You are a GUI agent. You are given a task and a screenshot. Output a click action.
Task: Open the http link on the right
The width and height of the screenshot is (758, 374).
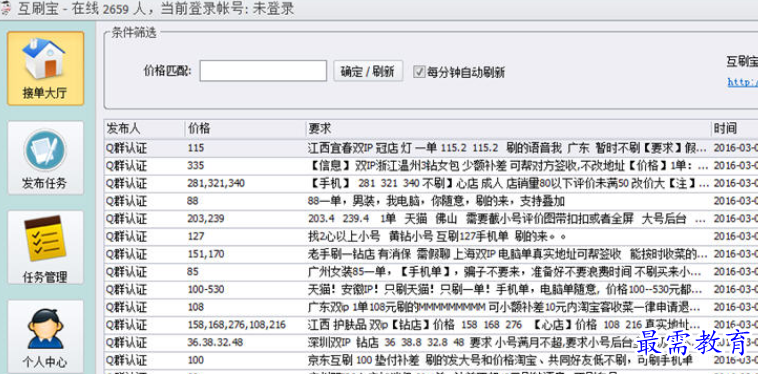click(x=743, y=83)
